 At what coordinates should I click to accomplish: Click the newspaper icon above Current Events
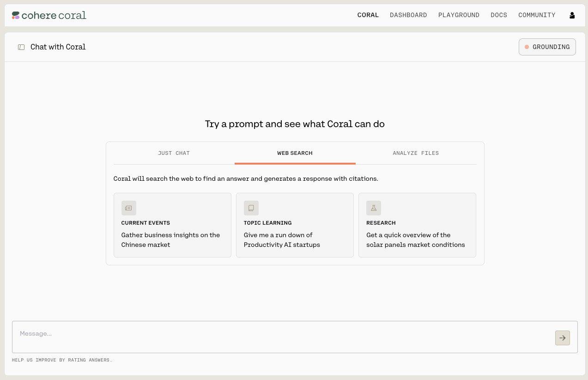pos(128,208)
